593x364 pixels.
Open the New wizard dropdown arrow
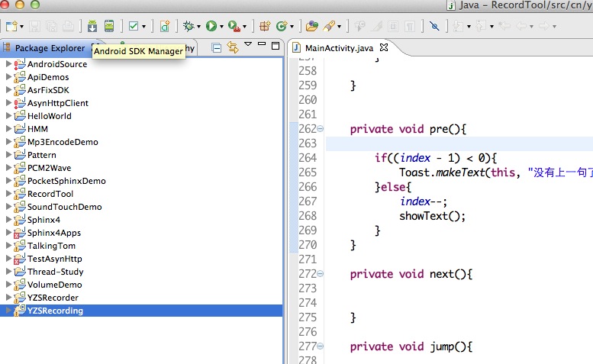point(21,27)
